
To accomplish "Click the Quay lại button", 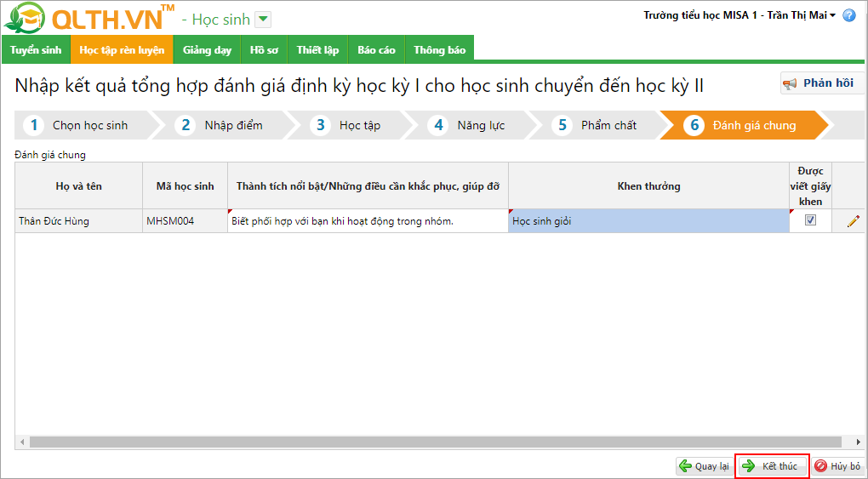I will pos(705,465).
